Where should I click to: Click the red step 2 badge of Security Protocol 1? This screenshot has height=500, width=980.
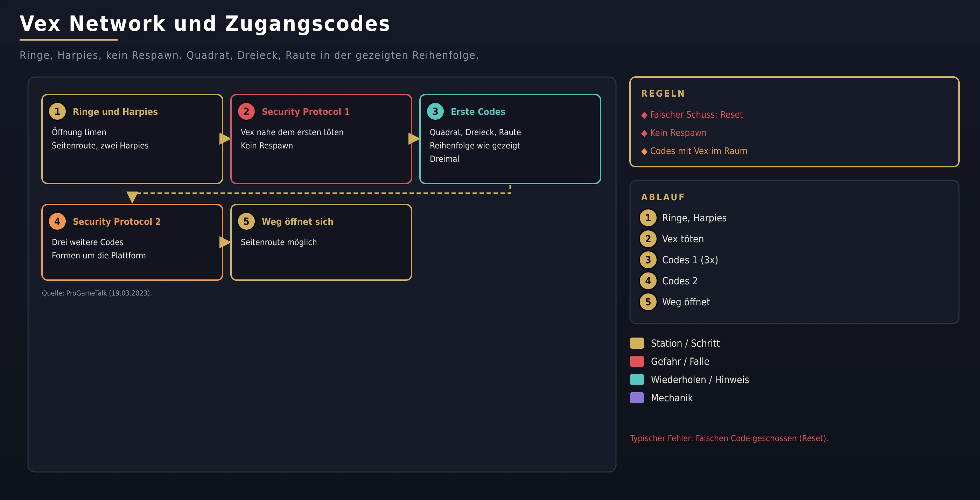click(246, 111)
